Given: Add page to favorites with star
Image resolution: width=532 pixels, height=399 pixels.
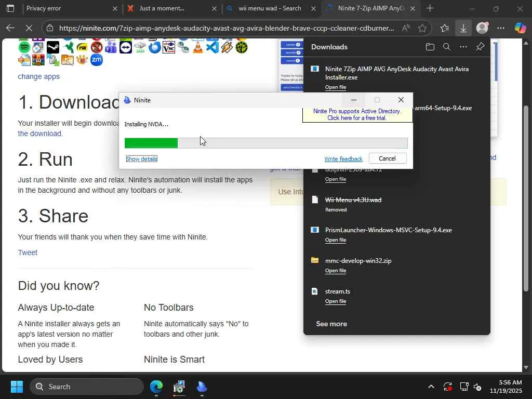Looking at the screenshot, I should (x=422, y=28).
